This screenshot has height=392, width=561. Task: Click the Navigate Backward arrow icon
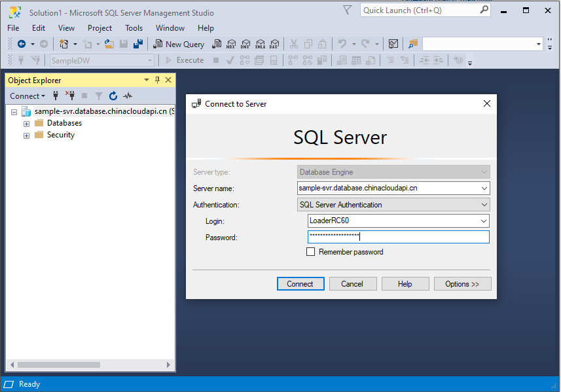pos(22,44)
